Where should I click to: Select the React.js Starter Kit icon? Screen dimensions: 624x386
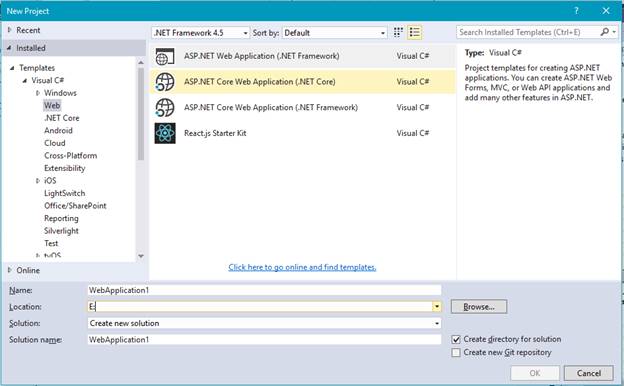coord(165,133)
